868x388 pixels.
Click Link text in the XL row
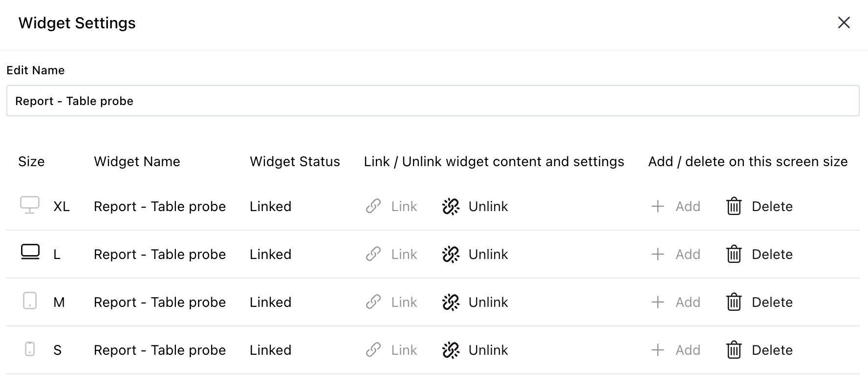pyautogui.click(x=404, y=207)
